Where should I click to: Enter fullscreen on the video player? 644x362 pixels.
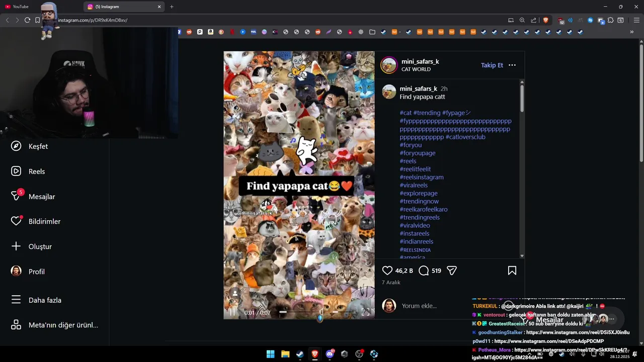tap(366, 312)
